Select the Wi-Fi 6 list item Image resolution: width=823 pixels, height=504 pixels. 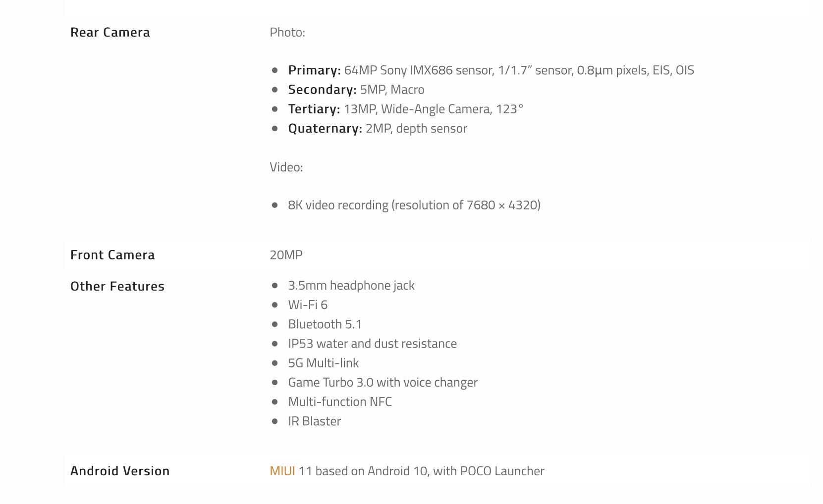click(308, 305)
